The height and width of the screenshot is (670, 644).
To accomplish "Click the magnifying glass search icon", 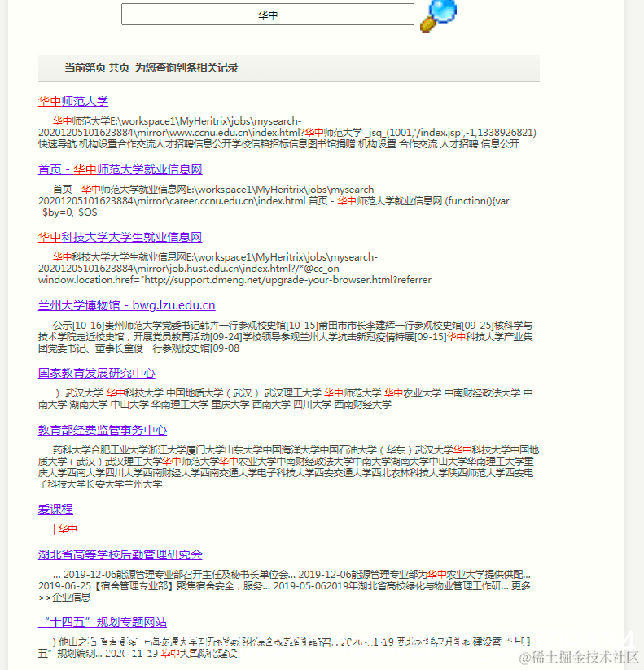I will tap(439, 15).
